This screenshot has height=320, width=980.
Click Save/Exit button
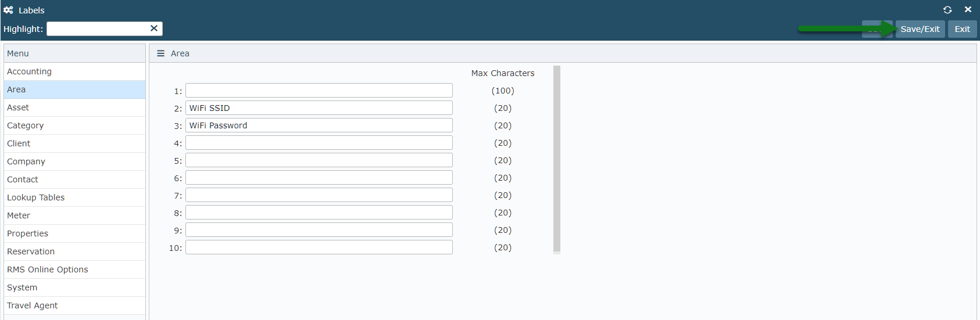click(920, 29)
